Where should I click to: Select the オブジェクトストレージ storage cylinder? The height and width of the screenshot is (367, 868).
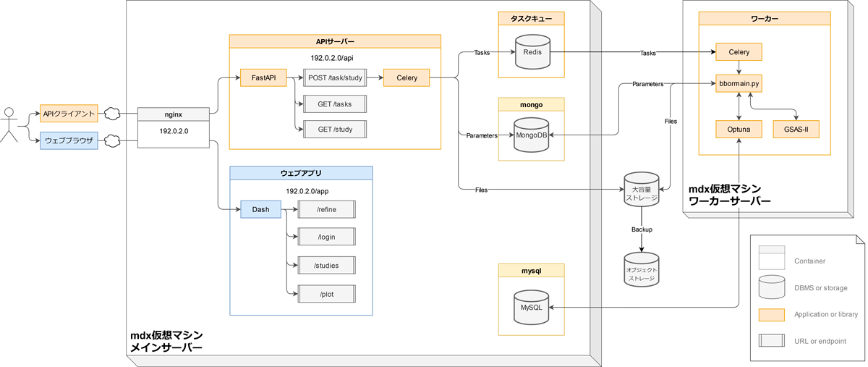click(642, 269)
